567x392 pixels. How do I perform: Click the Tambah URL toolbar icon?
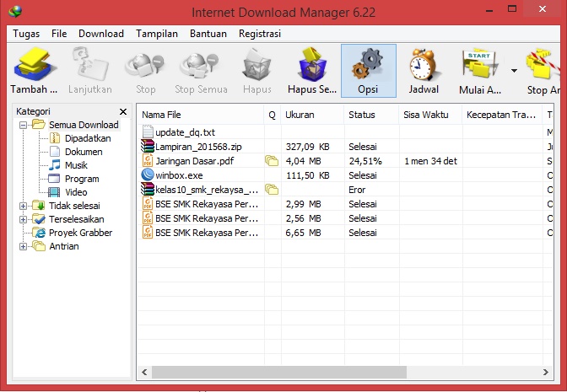(x=34, y=64)
